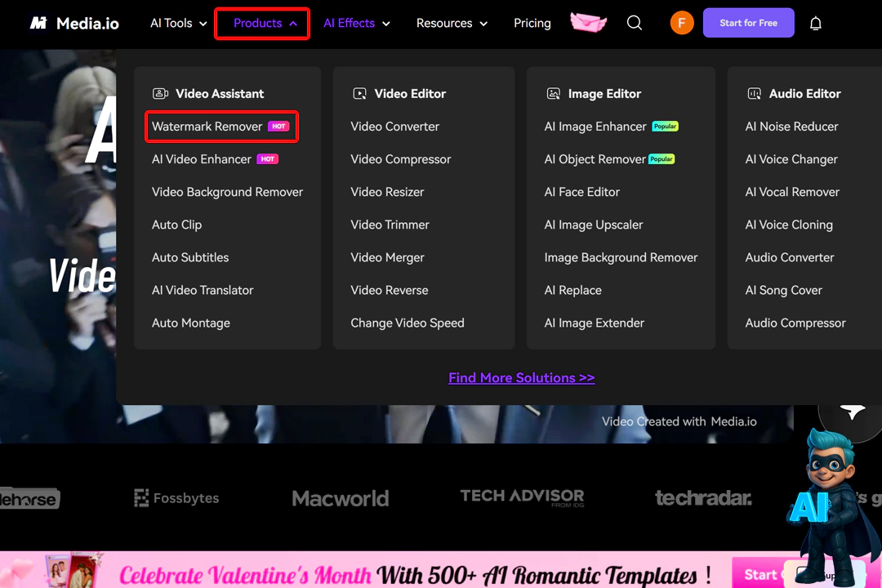The height and width of the screenshot is (588, 882).
Task: Expand the AI Tools dropdown
Action: (x=178, y=23)
